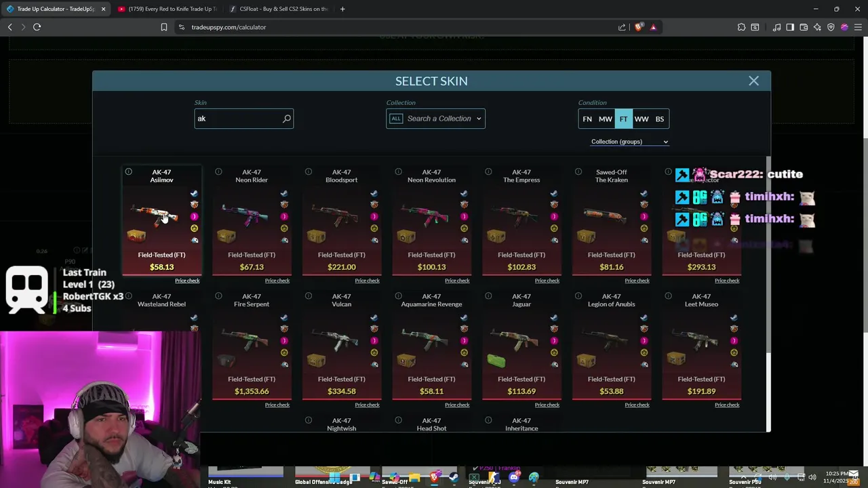Open Brave VPN shield icon
The height and width of the screenshot is (488, 868).
[831, 27]
